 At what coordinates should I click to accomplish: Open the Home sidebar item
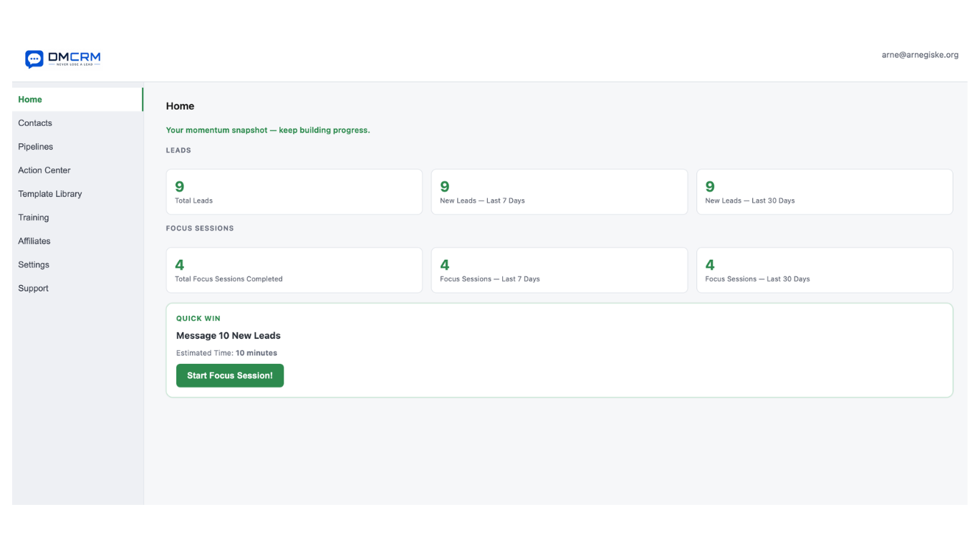(77, 100)
